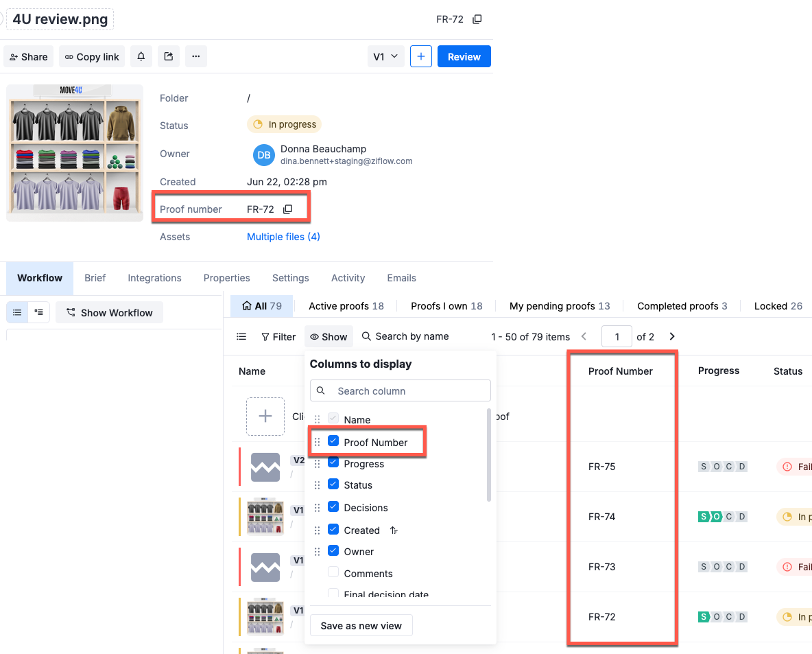Click the drag handle beside Created
Image resolution: width=812 pixels, height=654 pixels.
pyautogui.click(x=318, y=530)
